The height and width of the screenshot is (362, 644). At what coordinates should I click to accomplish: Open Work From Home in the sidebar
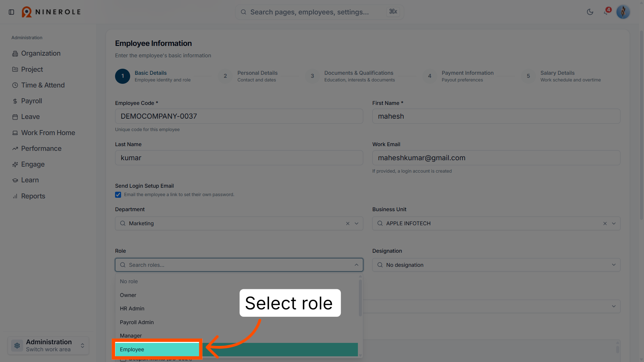point(48,133)
